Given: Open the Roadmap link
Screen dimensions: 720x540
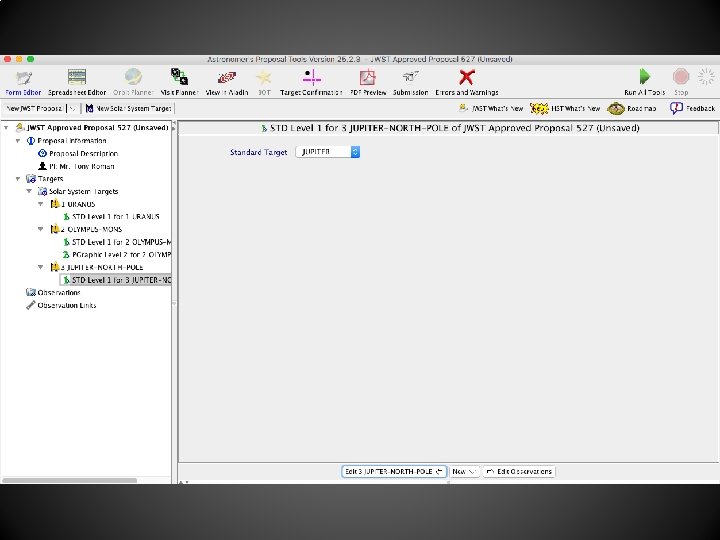Looking at the screenshot, I should click(x=632, y=108).
